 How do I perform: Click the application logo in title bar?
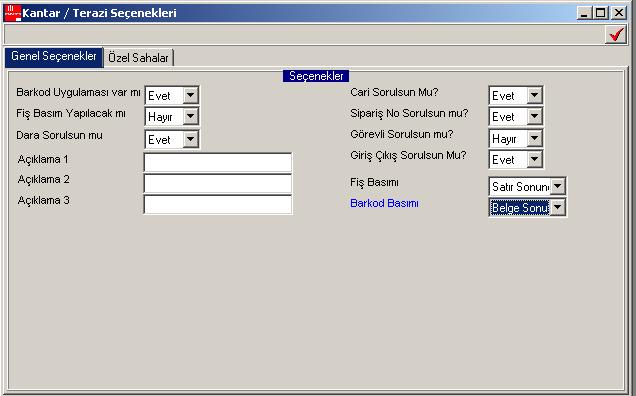[x=12, y=13]
